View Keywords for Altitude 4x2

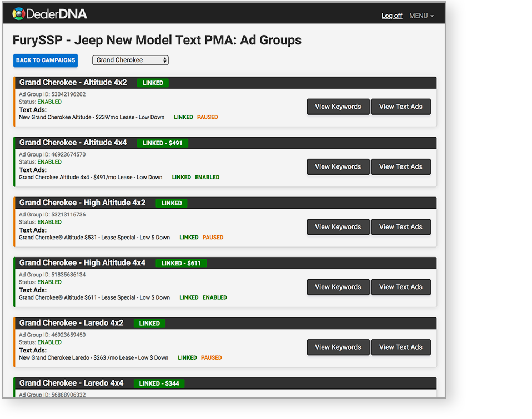[x=338, y=107]
